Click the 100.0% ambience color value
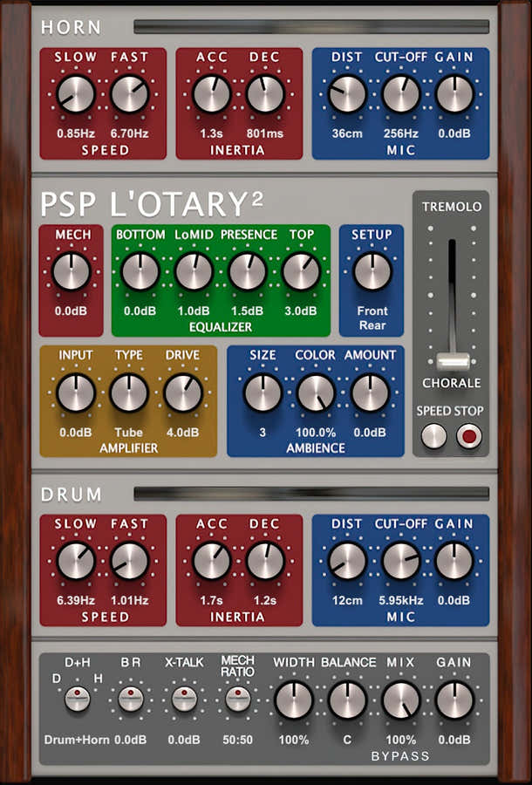The width and height of the screenshot is (532, 785). click(x=316, y=432)
